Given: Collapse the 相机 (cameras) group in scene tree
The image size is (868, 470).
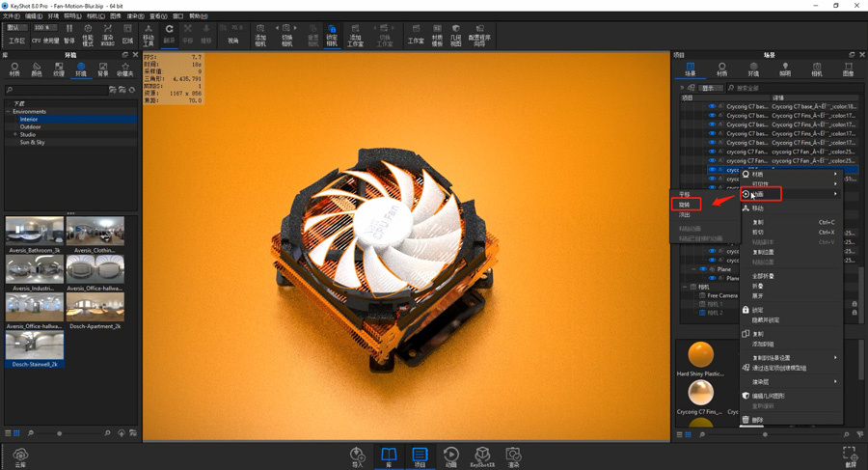Looking at the screenshot, I should pyautogui.click(x=685, y=287).
